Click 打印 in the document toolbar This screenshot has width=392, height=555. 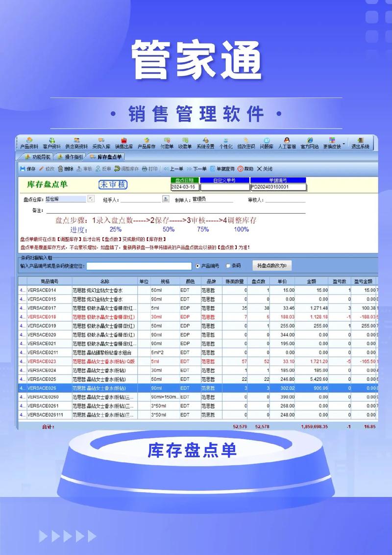click(149, 169)
